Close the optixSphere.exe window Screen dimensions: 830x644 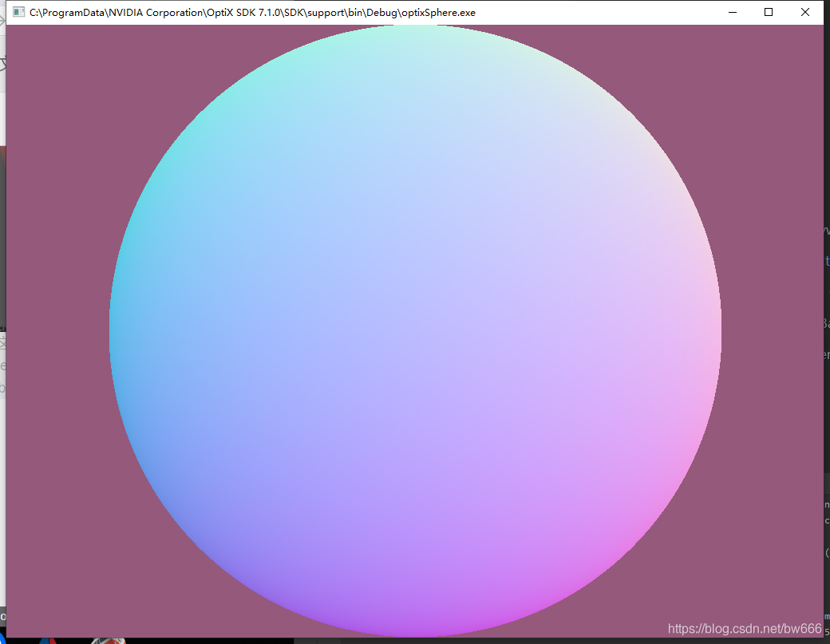coord(805,12)
